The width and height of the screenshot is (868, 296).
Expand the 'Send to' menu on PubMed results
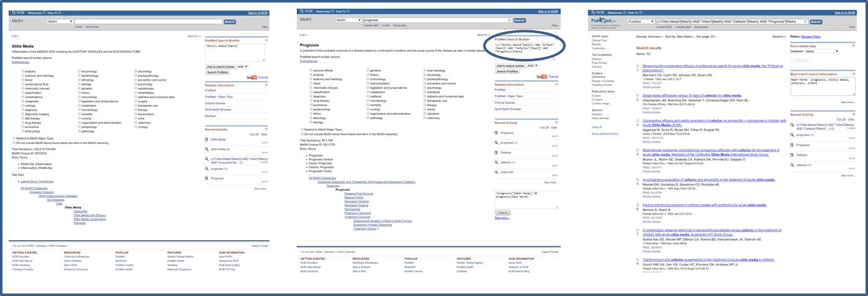[778, 37]
